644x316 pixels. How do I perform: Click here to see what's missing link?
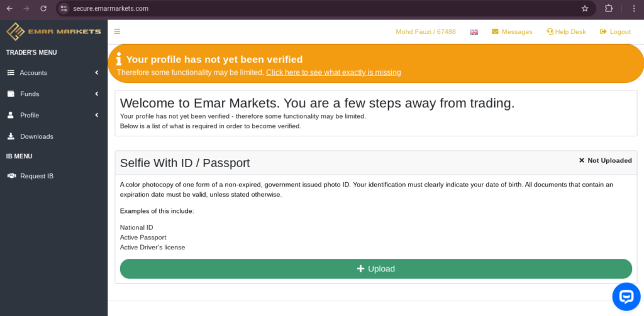tap(333, 72)
